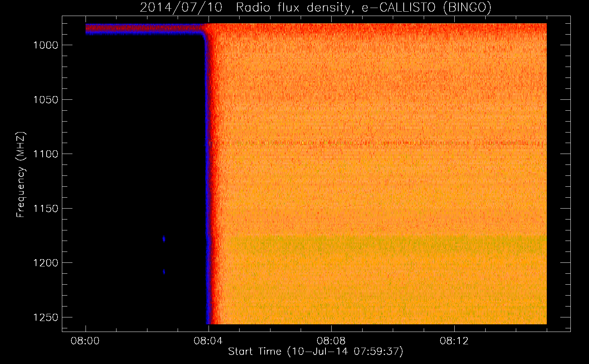Viewport: 589px width, 364px height.
Task: Click the upper blue spot near 1180 MHz
Action: tap(164, 239)
